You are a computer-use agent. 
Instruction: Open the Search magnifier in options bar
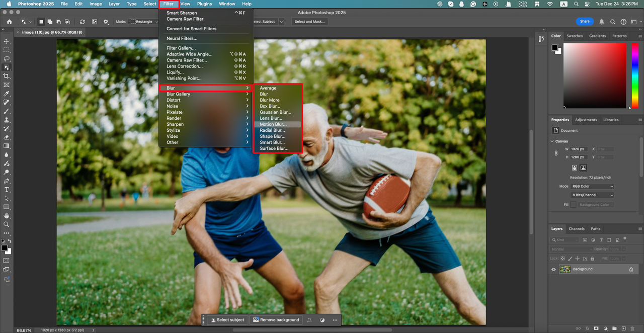tap(613, 22)
